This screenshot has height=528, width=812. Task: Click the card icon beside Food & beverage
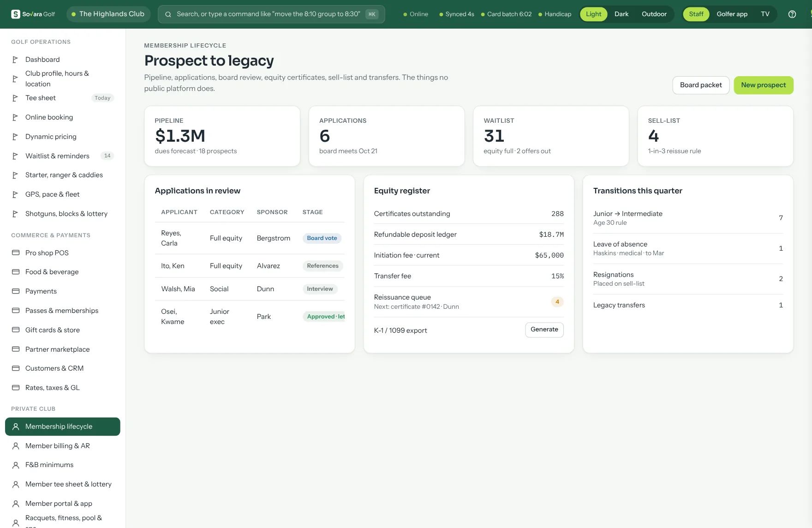[16, 272]
